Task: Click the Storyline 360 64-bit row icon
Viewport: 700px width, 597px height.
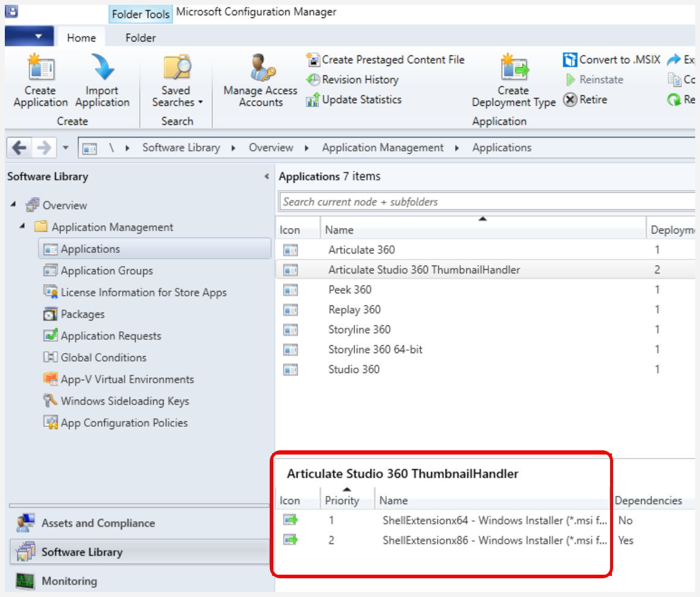Action: click(x=291, y=350)
